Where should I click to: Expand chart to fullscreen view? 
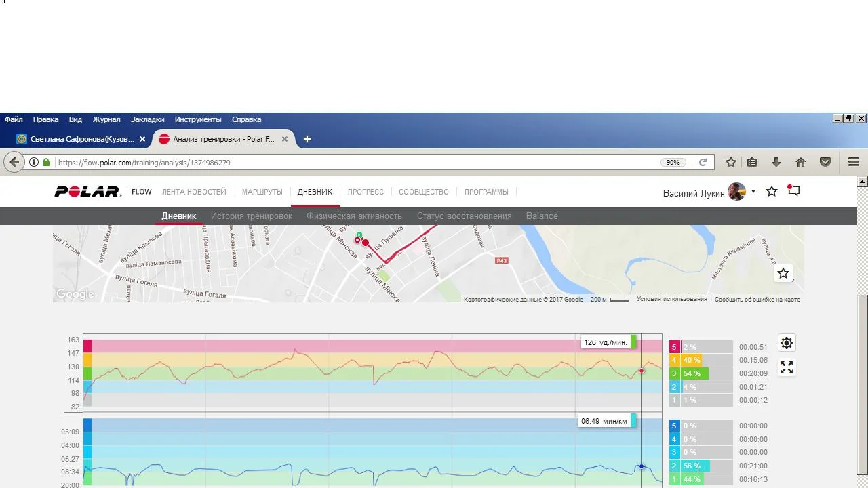(787, 367)
